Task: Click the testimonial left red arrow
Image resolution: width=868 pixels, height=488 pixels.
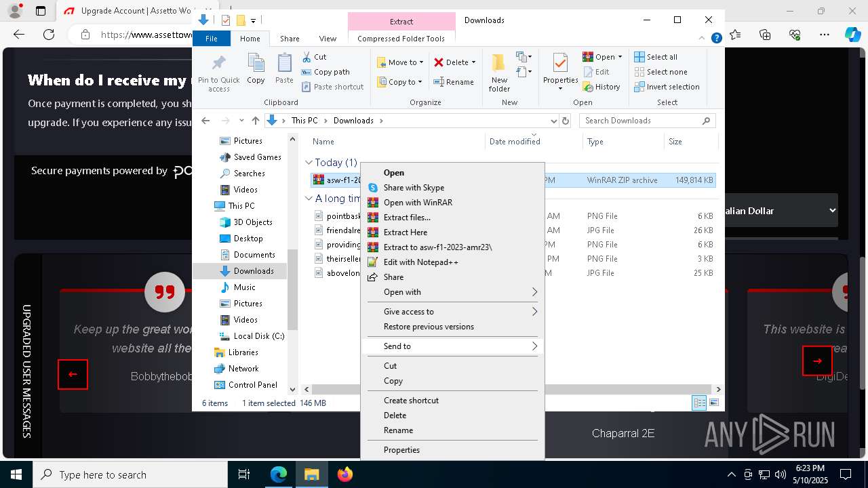Action: 73,374
